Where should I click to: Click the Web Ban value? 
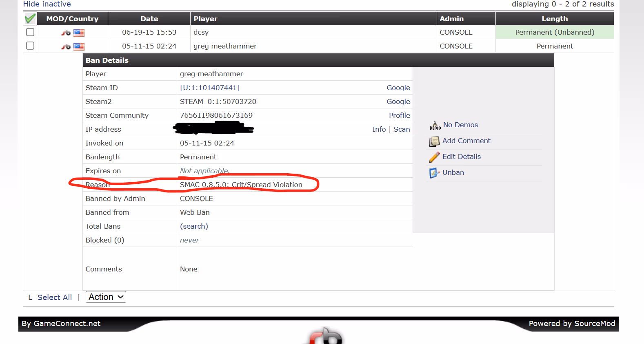pyautogui.click(x=195, y=212)
